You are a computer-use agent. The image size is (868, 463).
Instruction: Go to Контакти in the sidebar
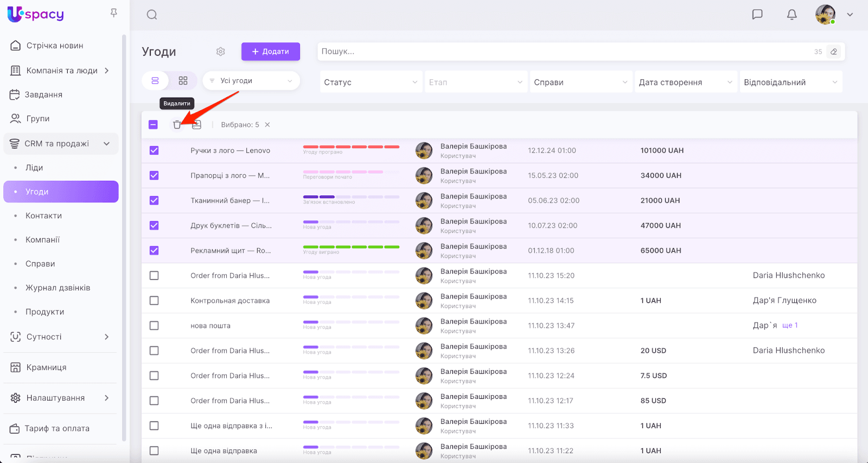(x=43, y=215)
